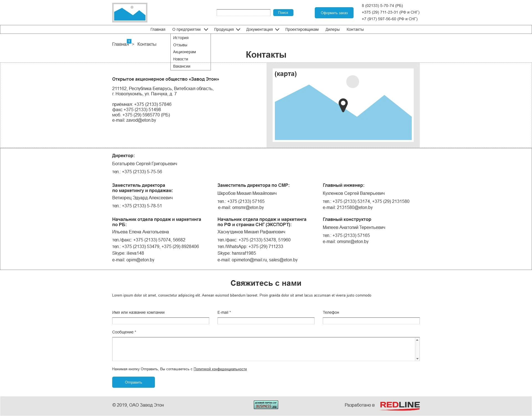The width and height of the screenshot is (532, 416).
Task: Focus the header search input field
Action: 243,12
